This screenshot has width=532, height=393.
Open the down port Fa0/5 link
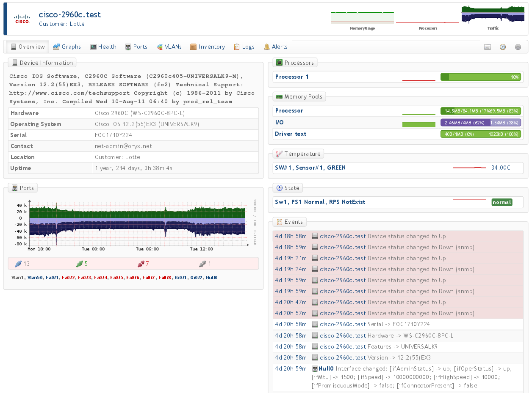116,278
